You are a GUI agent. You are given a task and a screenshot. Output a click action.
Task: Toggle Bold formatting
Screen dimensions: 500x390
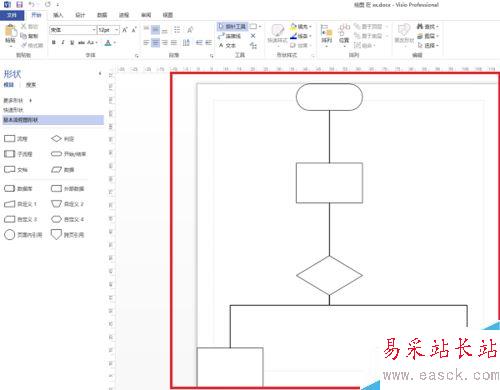click(x=54, y=43)
